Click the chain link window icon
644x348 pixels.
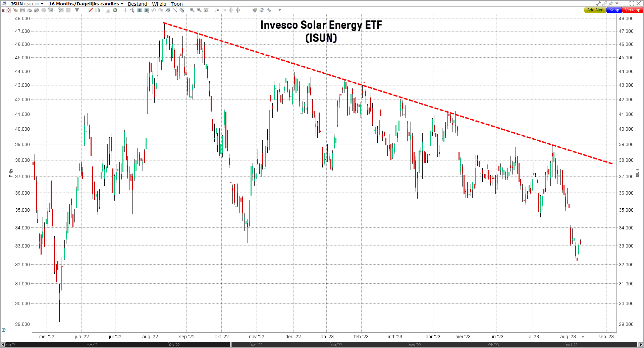[x=605, y=3]
